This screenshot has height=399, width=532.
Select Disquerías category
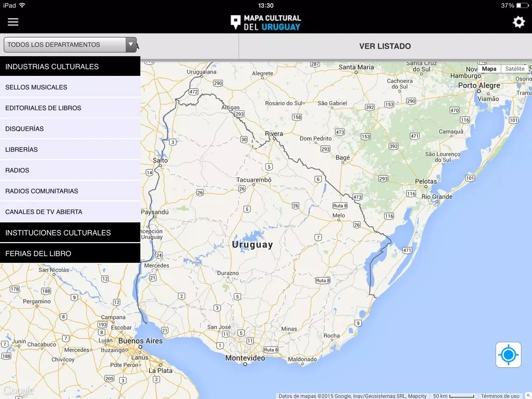[x=70, y=129]
